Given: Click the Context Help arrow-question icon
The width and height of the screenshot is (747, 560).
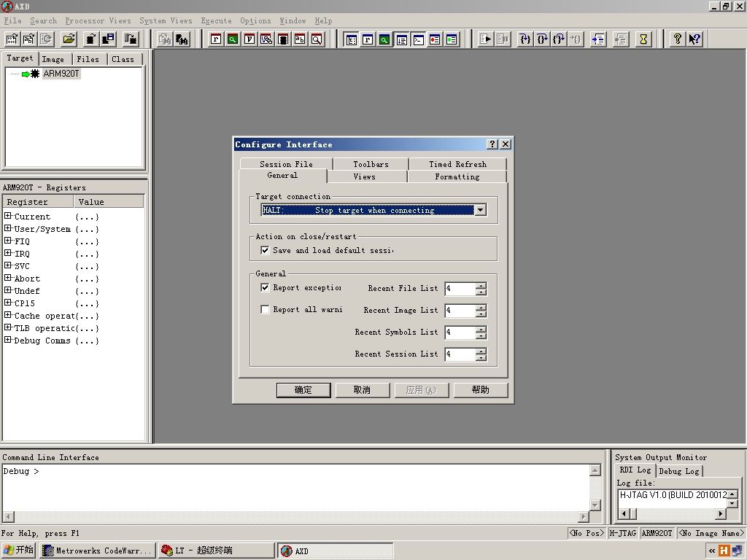Looking at the screenshot, I should 694,39.
